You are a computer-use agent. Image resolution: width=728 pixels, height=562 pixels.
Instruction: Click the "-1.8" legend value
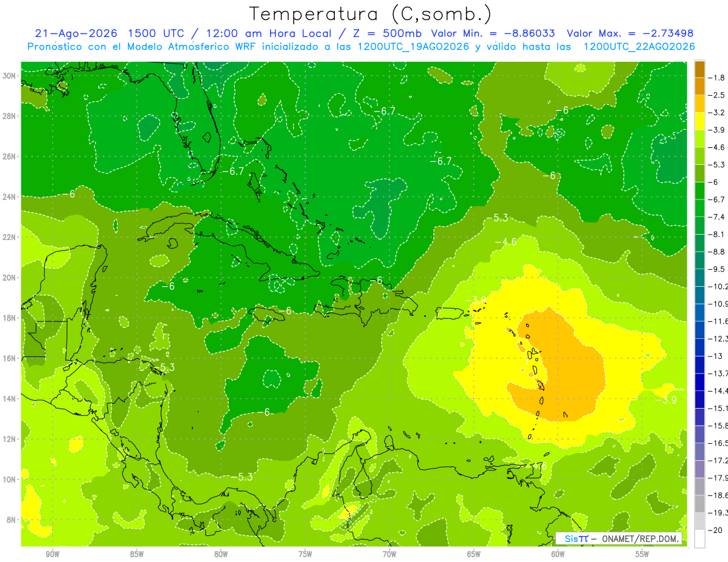click(x=716, y=78)
